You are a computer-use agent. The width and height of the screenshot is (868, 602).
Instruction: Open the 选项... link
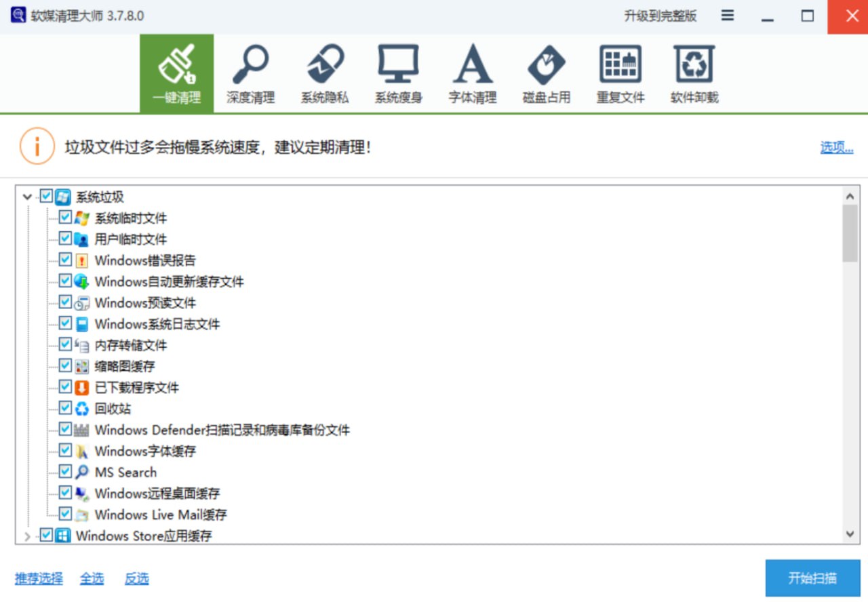[x=836, y=148]
